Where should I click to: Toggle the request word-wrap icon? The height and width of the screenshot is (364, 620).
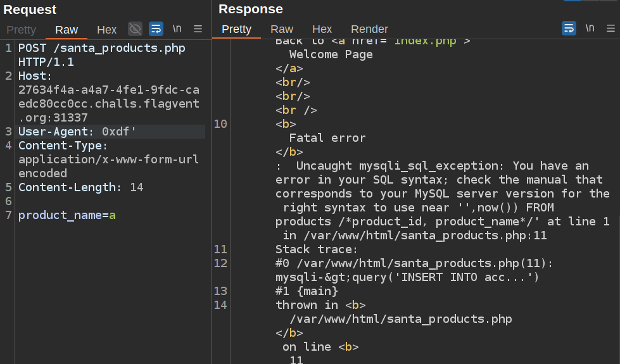(x=156, y=29)
